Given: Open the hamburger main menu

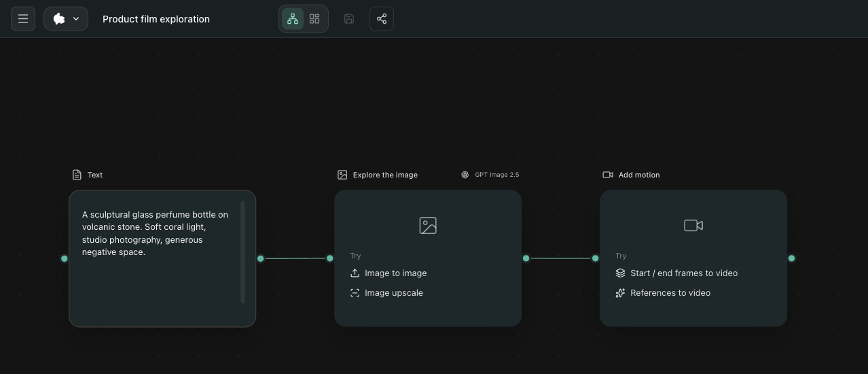Looking at the screenshot, I should tap(23, 19).
